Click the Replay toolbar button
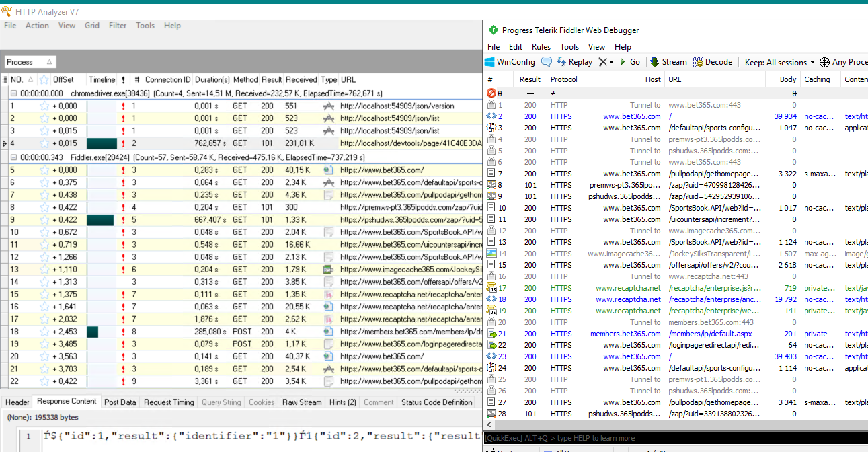The width and height of the screenshot is (868, 452). point(574,62)
